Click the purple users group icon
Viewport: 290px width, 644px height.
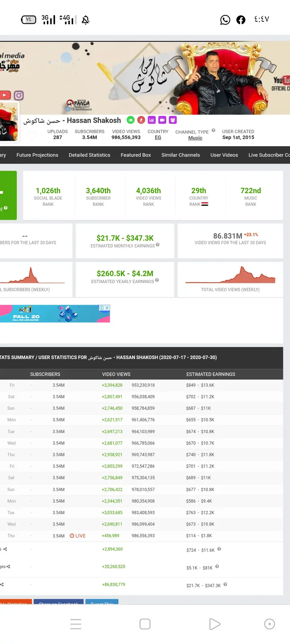click(x=173, y=120)
